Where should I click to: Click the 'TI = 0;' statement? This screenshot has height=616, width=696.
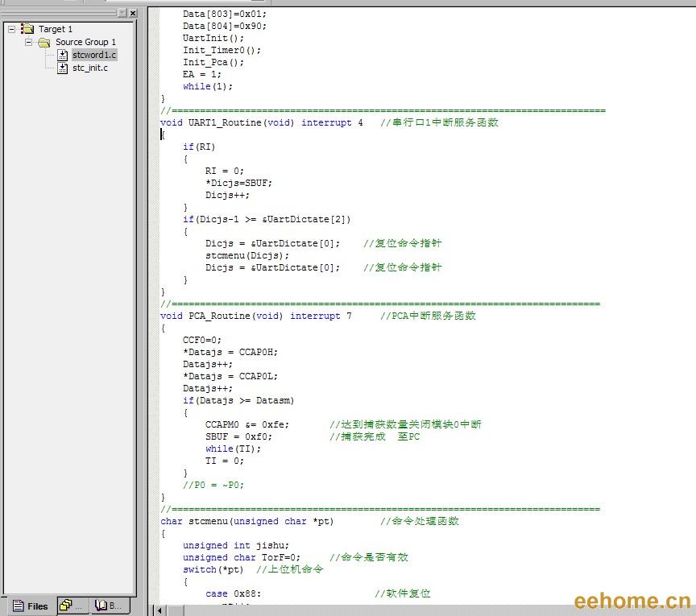click(x=224, y=461)
